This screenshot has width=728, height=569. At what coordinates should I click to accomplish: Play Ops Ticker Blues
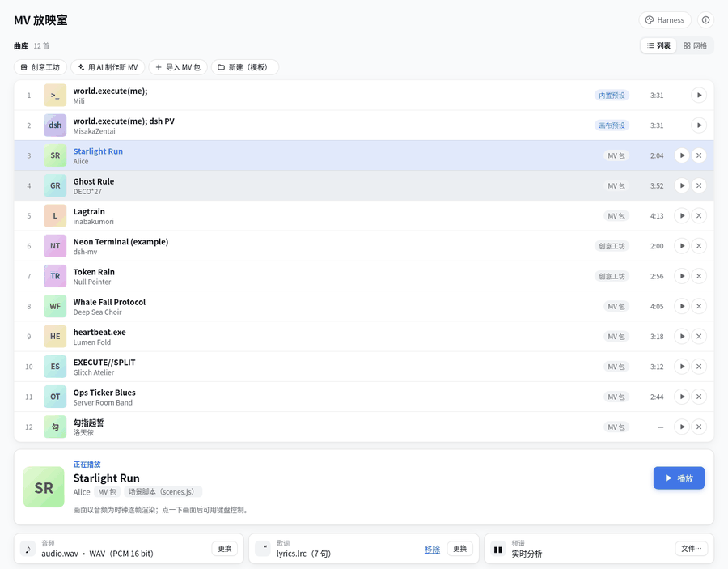[682, 397]
